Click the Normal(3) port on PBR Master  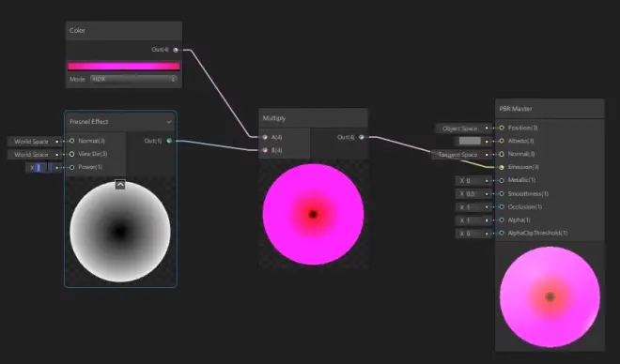pyautogui.click(x=502, y=154)
